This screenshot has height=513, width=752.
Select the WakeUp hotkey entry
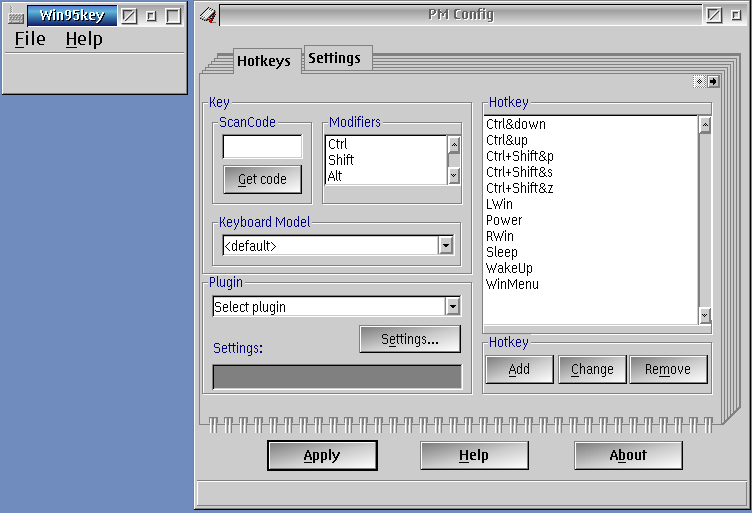tap(591, 268)
